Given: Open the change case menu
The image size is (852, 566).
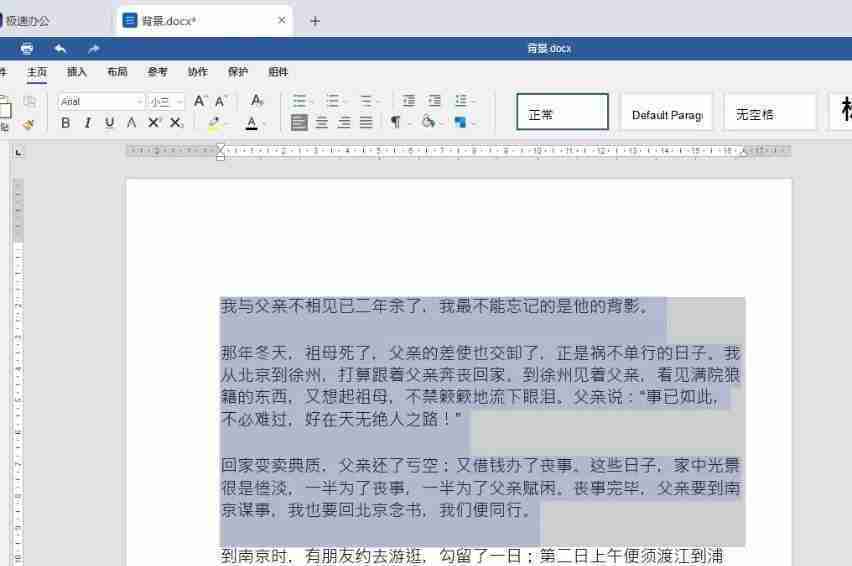Looking at the screenshot, I should tap(257, 101).
